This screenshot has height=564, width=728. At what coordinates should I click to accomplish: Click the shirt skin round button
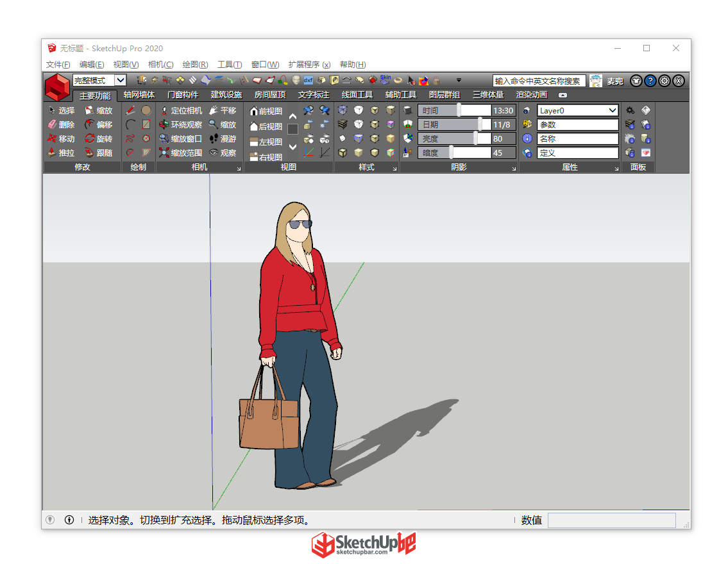point(636,81)
